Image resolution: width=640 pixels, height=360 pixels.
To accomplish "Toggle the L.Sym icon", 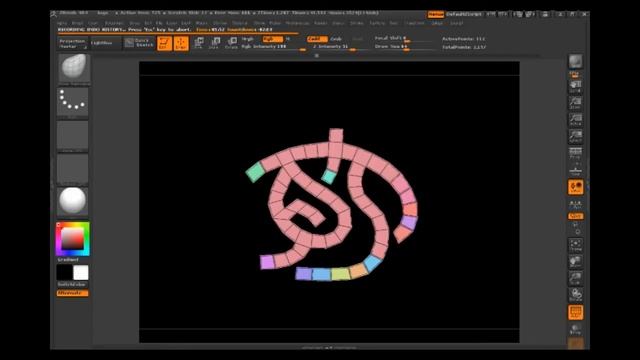I will [x=576, y=204].
